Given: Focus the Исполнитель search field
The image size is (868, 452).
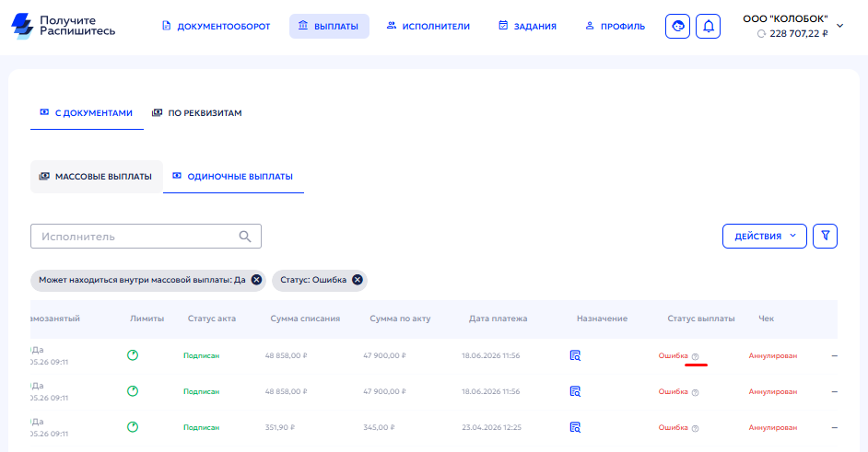Looking at the screenshot, I should click(146, 237).
